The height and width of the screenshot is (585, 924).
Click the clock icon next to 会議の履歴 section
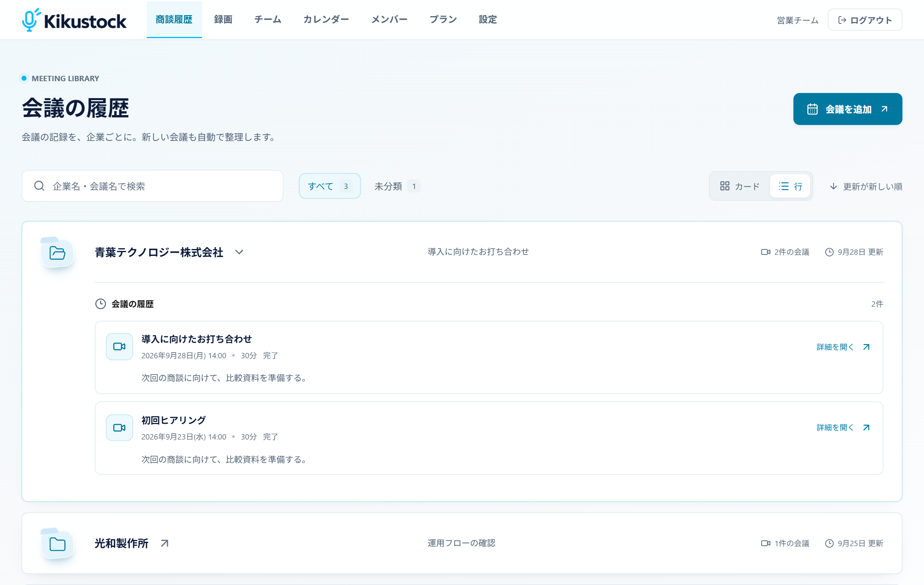[x=100, y=304]
